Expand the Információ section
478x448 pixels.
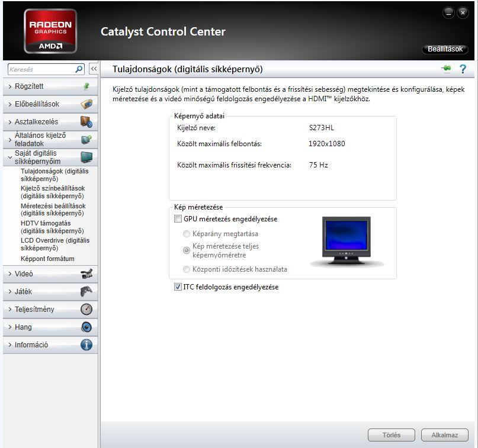click(50, 345)
